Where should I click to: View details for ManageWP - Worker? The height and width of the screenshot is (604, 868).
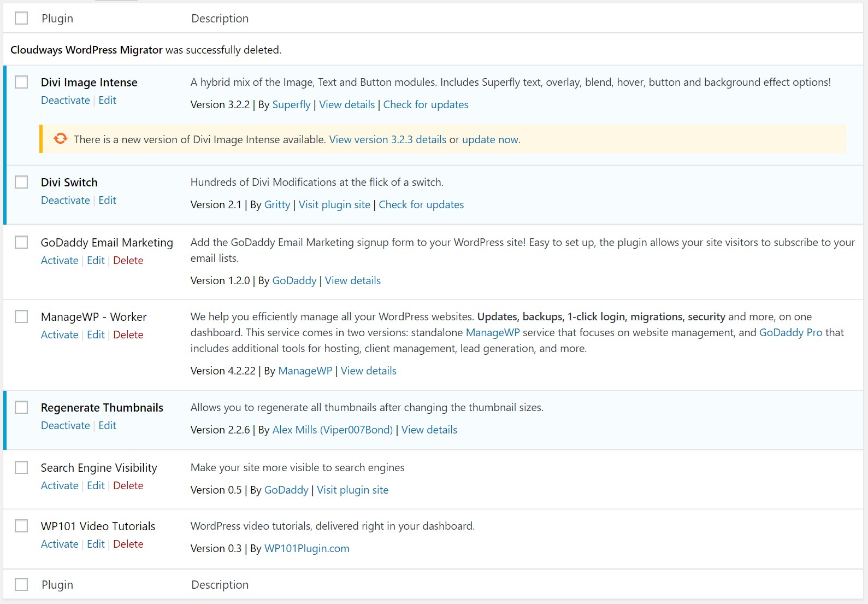pos(369,371)
